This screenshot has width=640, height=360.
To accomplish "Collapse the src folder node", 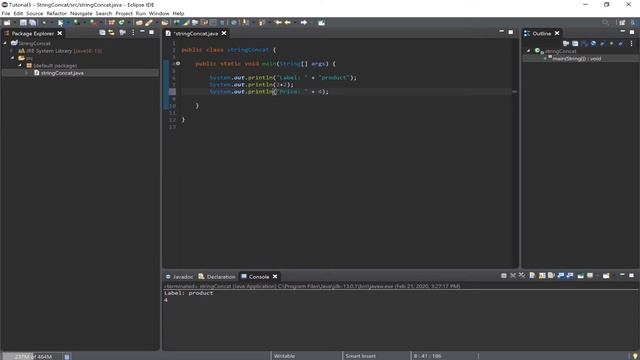I will pos(12,58).
